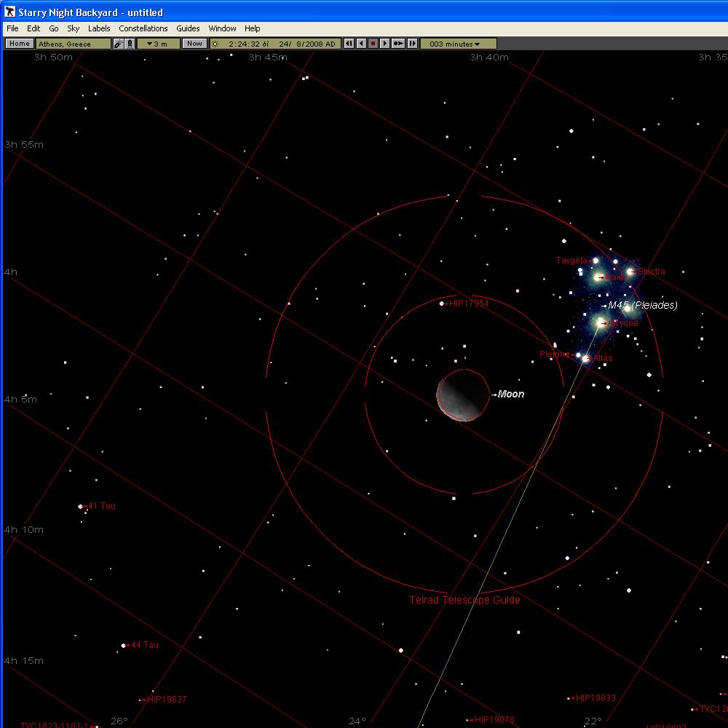Click the sun daylight icon beside the time
The width and height of the screenshot is (728, 728).
coord(215,44)
